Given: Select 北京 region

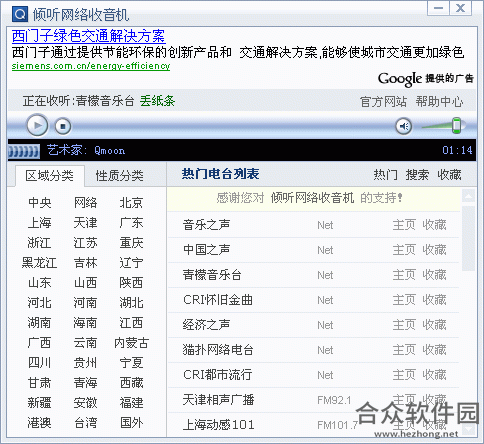Looking at the screenshot, I should pyautogui.click(x=131, y=203).
